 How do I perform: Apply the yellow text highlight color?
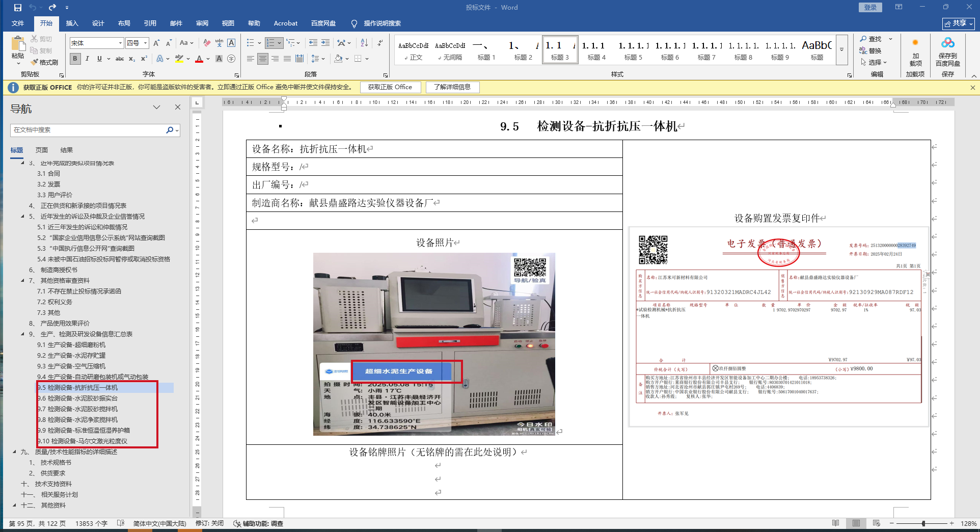pos(179,59)
